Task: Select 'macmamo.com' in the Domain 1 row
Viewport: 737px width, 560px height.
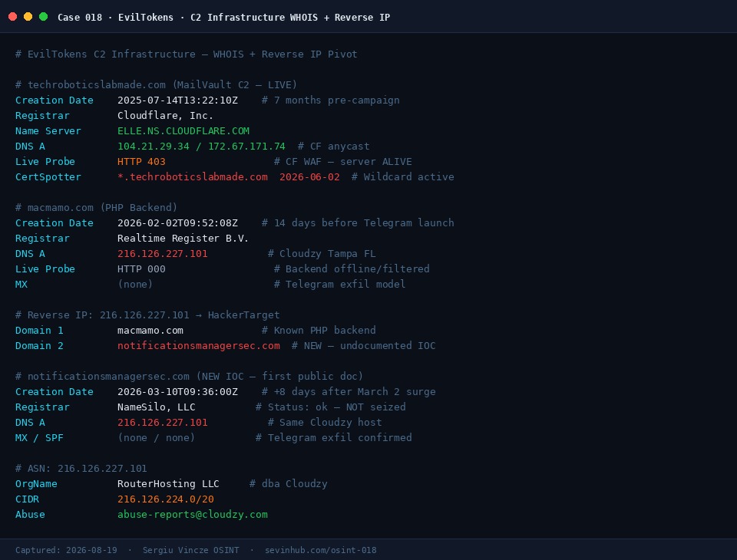Action: pos(150,331)
